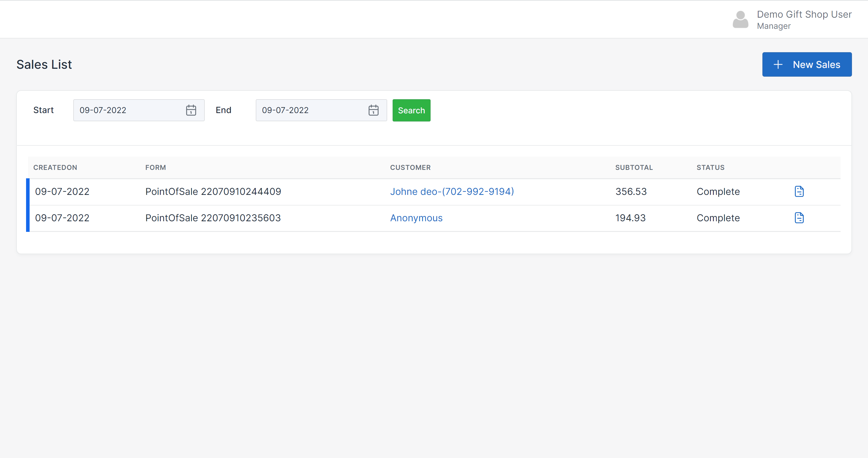The height and width of the screenshot is (458, 868).
Task: Sort by CREATEDON column header
Action: click(55, 168)
